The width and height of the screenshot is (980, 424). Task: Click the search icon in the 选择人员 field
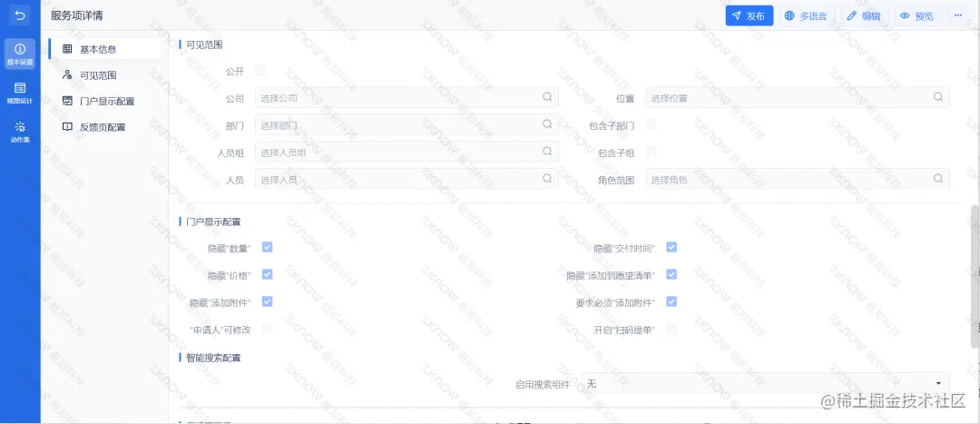pyautogui.click(x=547, y=178)
